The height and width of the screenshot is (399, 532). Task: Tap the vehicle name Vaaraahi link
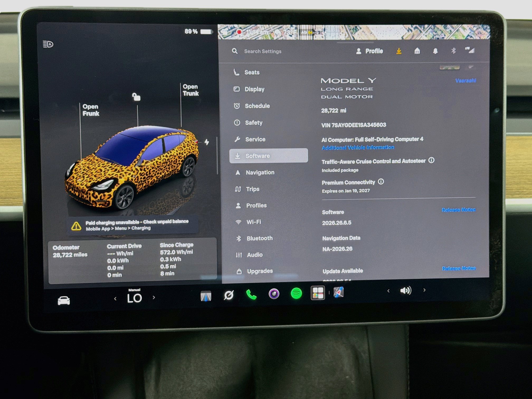point(465,80)
